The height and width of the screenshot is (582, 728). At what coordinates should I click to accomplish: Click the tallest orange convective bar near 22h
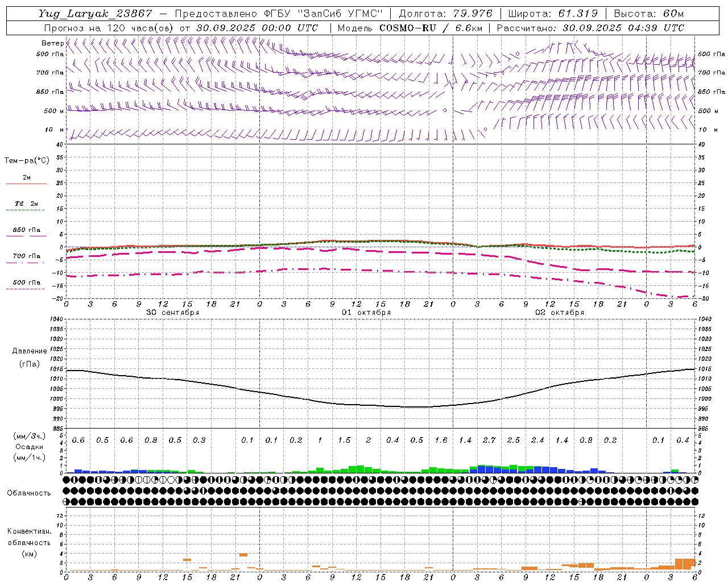click(243, 555)
